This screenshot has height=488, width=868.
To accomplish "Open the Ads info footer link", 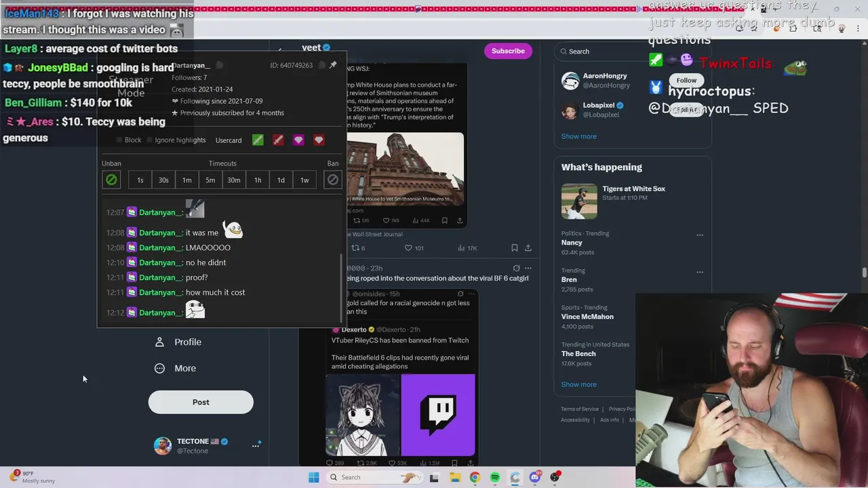I will point(609,420).
